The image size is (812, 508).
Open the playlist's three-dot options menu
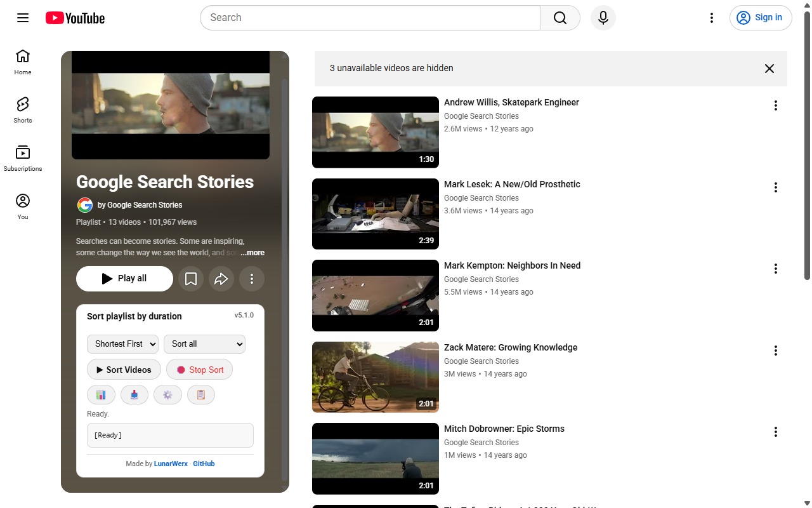coord(252,279)
